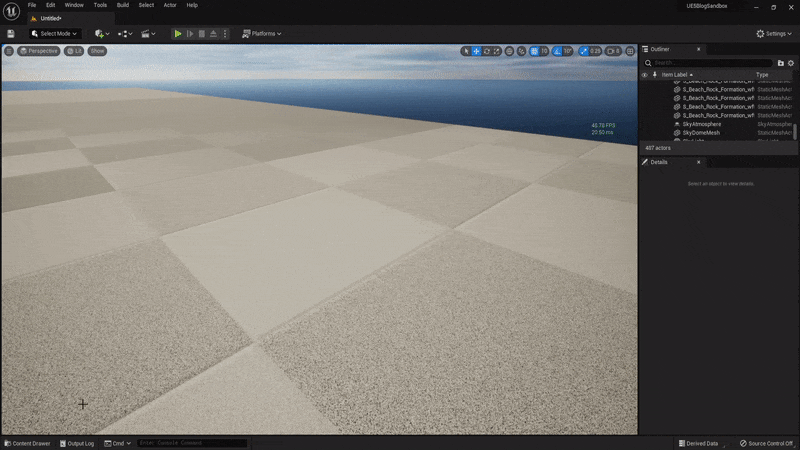Open the Platforms dropdown
This screenshot has width=800, height=450.
point(262,34)
